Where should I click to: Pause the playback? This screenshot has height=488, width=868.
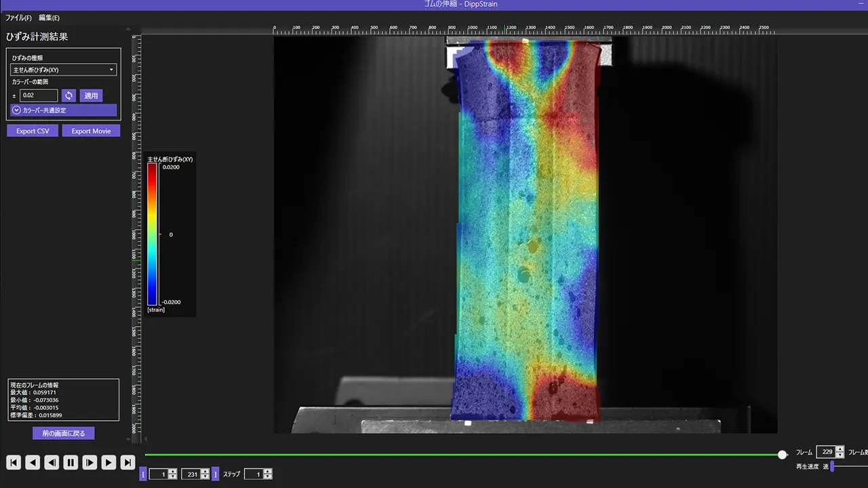coord(71,462)
